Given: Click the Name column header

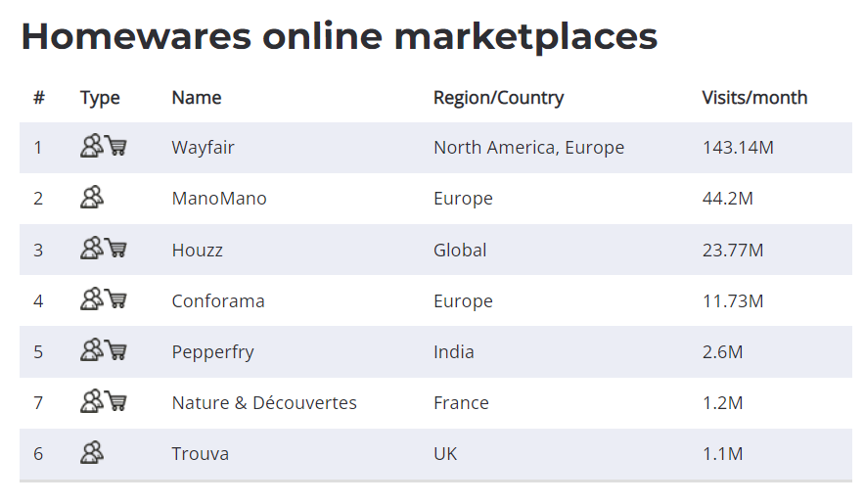Looking at the screenshot, I should 197,98.
